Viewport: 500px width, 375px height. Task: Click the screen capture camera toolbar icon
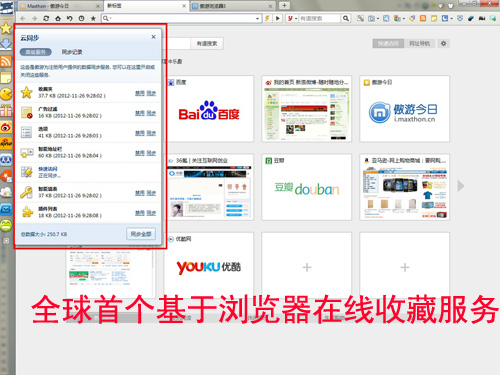click(x=371, y=19)
